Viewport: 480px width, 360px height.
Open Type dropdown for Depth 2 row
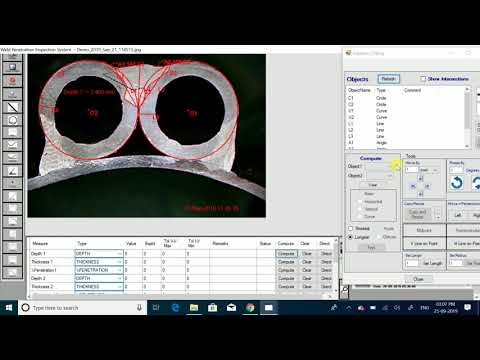pos(120,278)
